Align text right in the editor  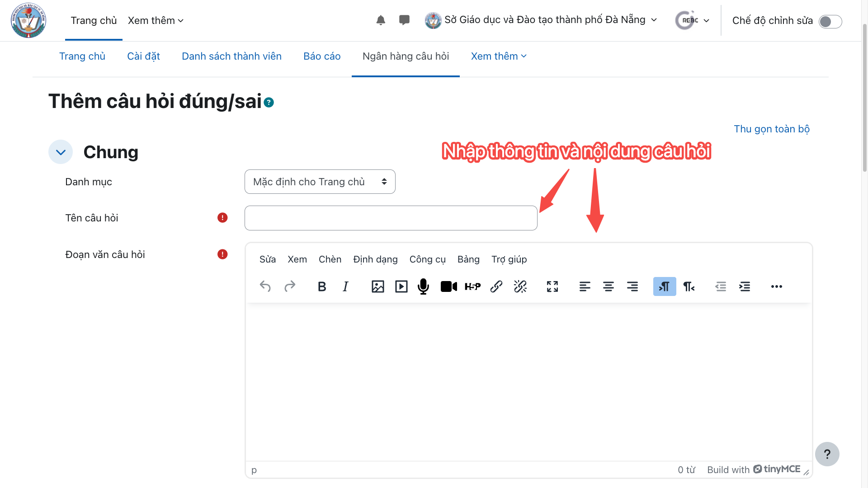[632, 286]
